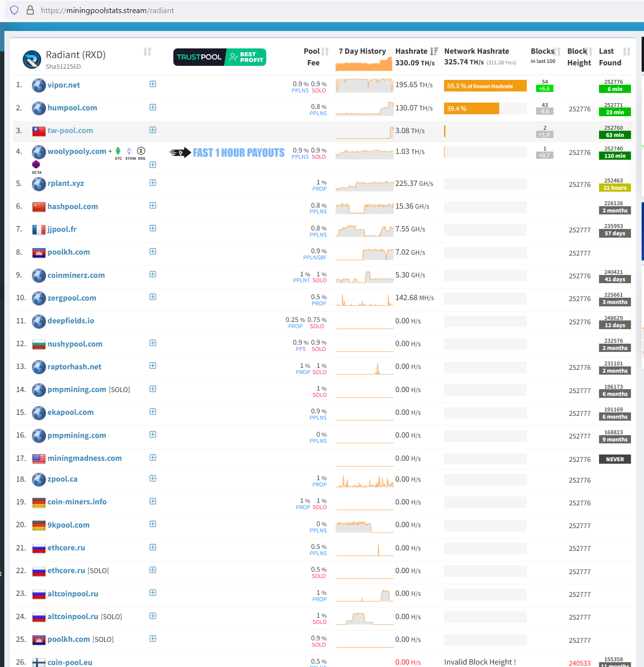Click the US flag beside miningmadness.com
644x667 pixels.
click(39, 459)
